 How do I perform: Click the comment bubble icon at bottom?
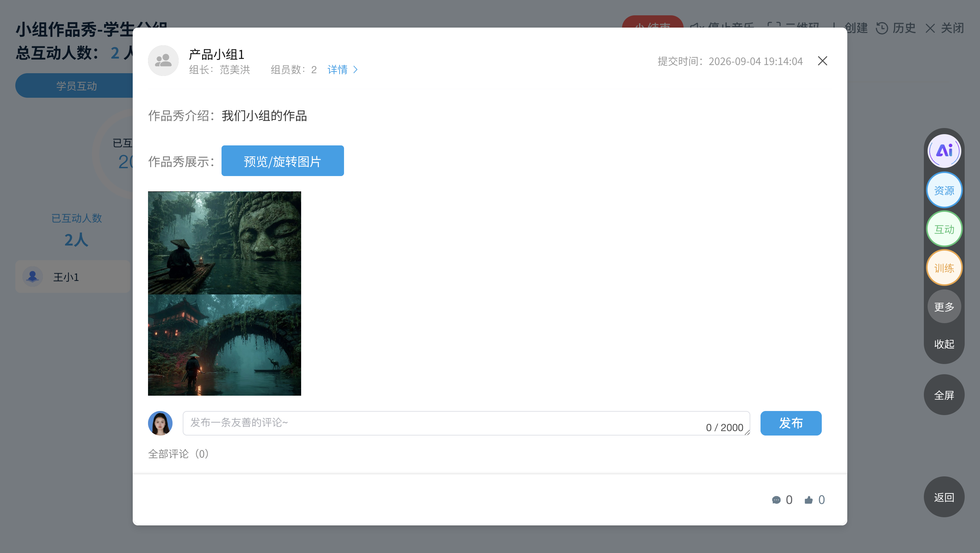776,500
